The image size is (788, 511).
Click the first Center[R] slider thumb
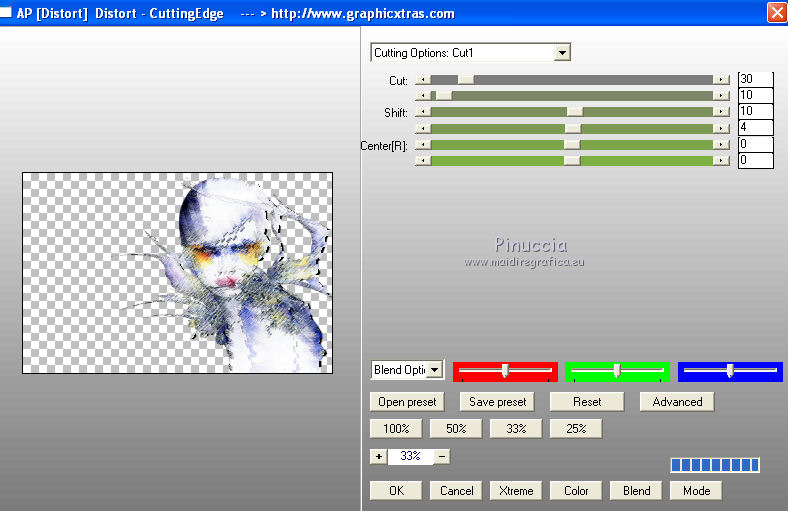pyautogui.click(x=572, y=145)
